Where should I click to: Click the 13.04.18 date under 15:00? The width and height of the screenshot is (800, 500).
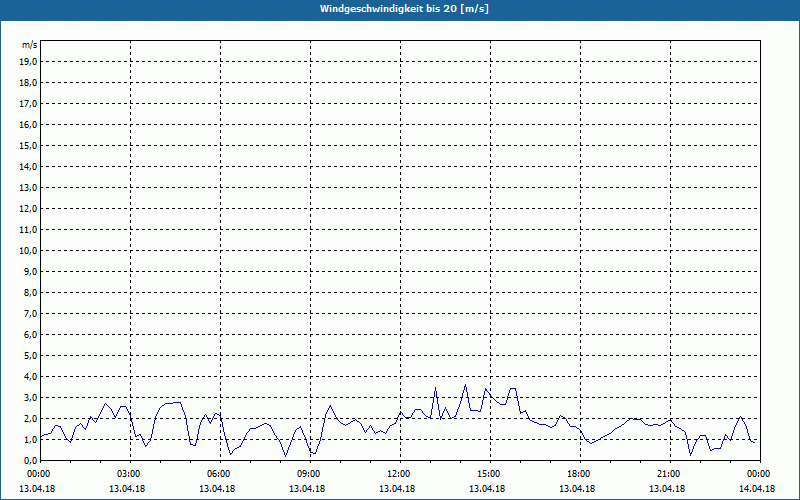pos(487,488)
